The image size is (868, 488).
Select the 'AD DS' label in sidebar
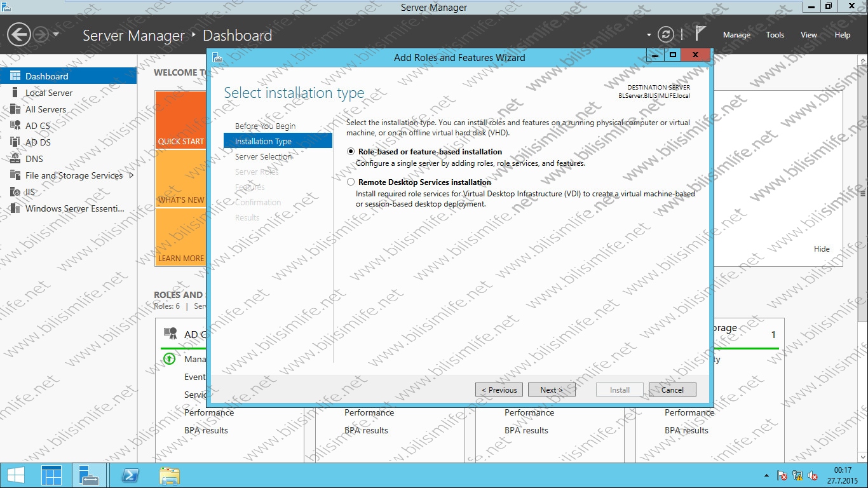coord(38,142)
